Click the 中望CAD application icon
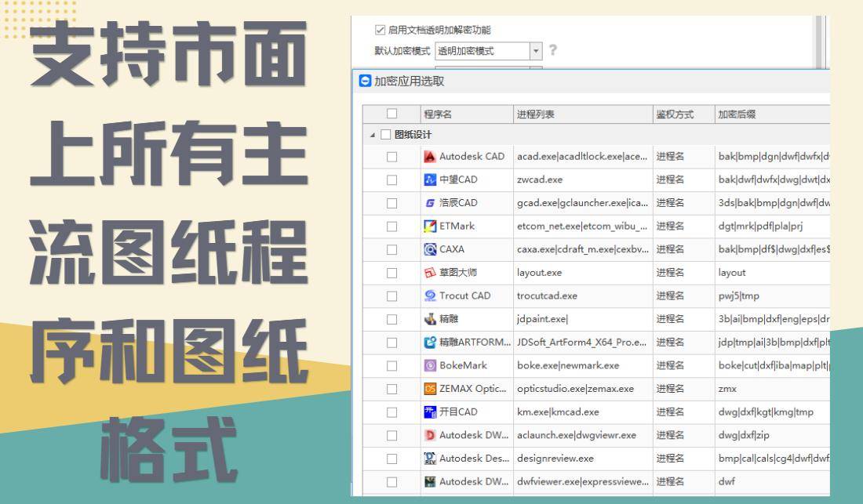Viewport: 863px width, 504px height. click(429, 179)
